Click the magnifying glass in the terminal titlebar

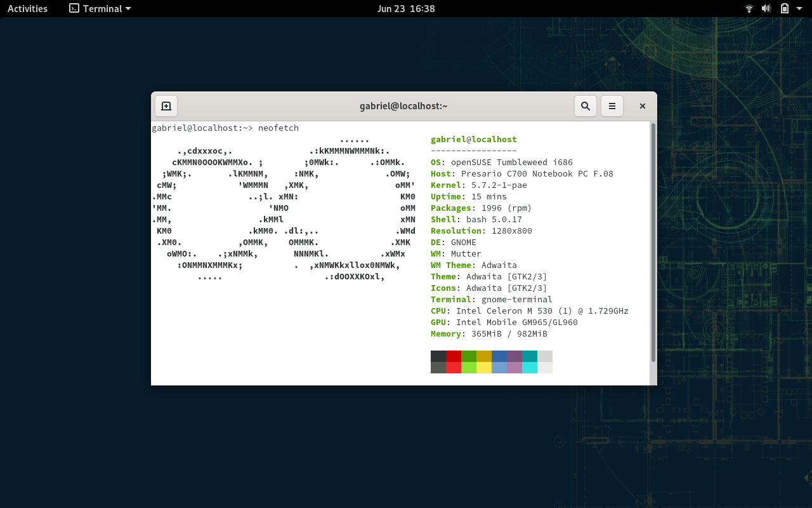(585, 105)
